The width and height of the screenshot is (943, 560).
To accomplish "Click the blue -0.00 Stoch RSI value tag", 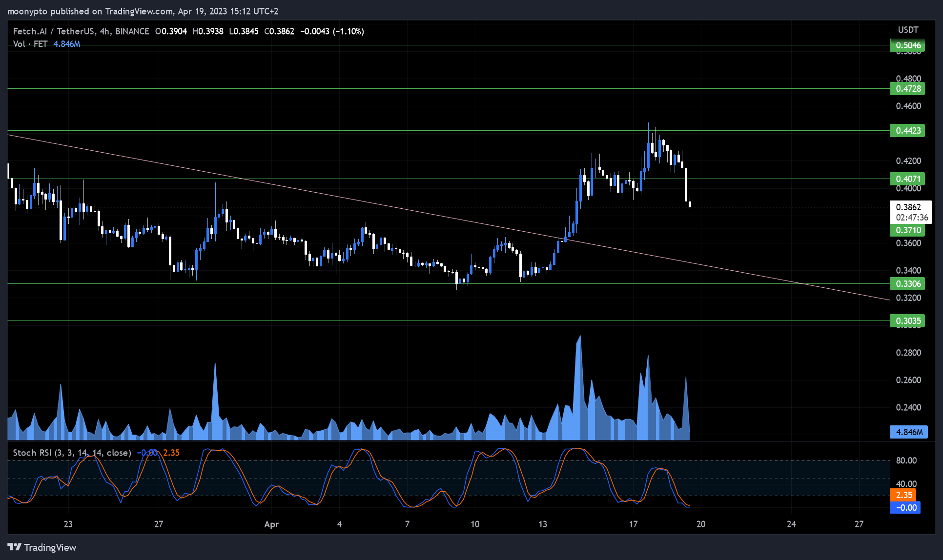I will [x=905, y=507].
